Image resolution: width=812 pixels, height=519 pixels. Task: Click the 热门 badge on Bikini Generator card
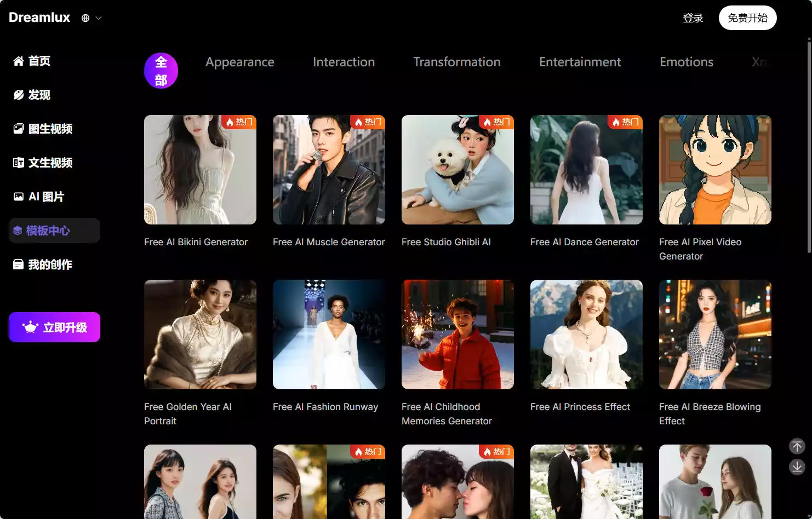pos(239,122)
